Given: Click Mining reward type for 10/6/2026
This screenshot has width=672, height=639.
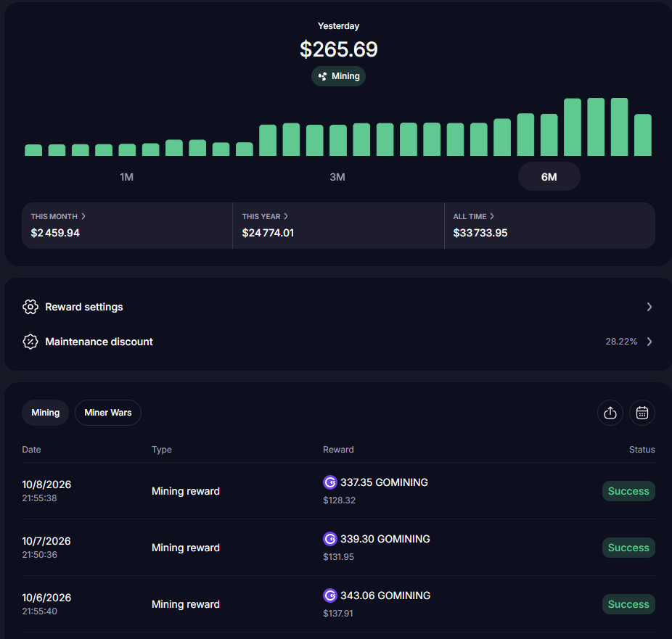Looking at the screenshot, I should pos(186,604).
